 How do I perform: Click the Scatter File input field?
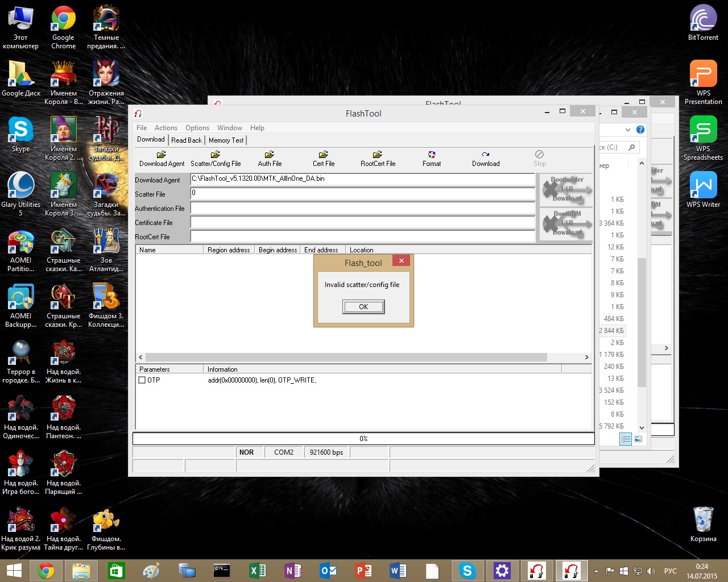362,194
